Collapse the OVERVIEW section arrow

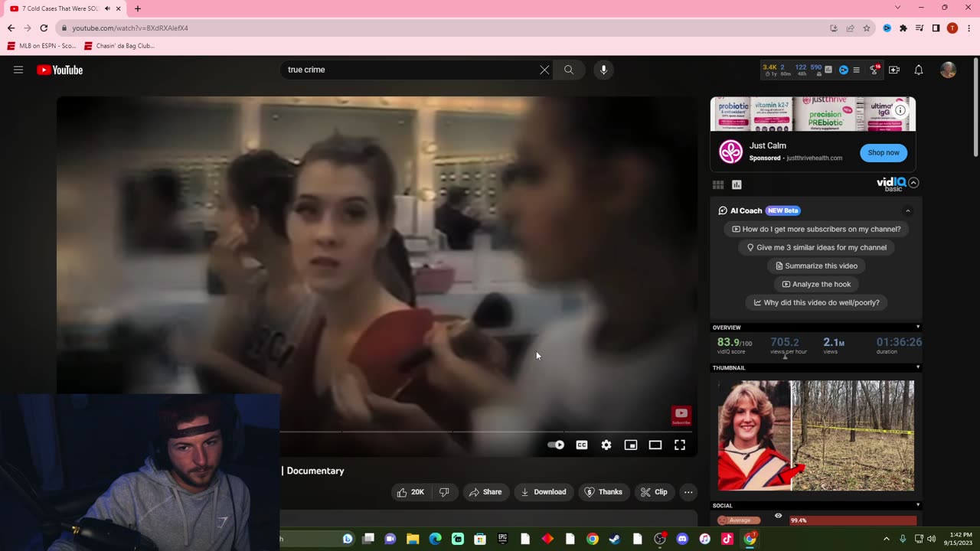click(918, 328)
